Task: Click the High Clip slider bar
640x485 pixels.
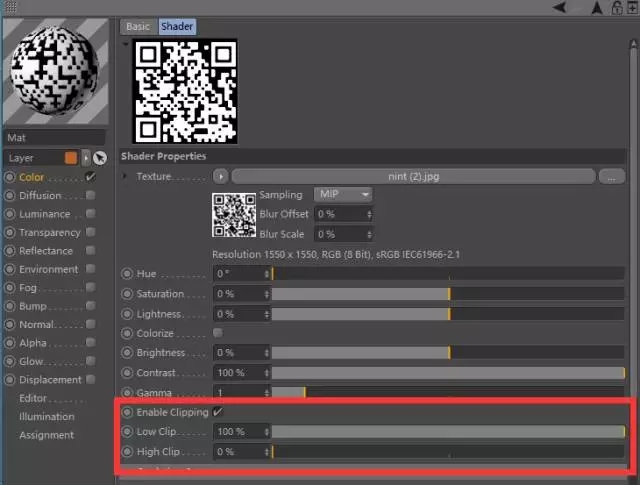Action: tap(448, 452)
